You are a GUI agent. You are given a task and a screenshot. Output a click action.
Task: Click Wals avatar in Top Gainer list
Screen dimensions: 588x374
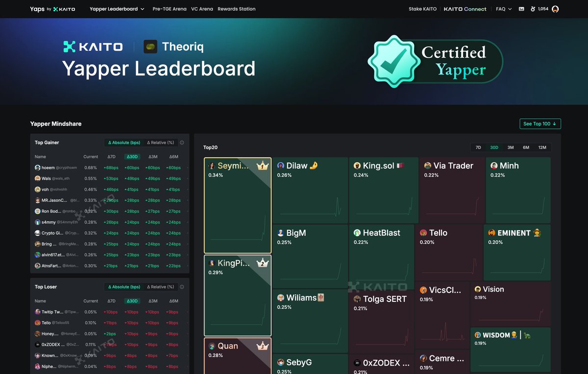(x=38, y=178)
